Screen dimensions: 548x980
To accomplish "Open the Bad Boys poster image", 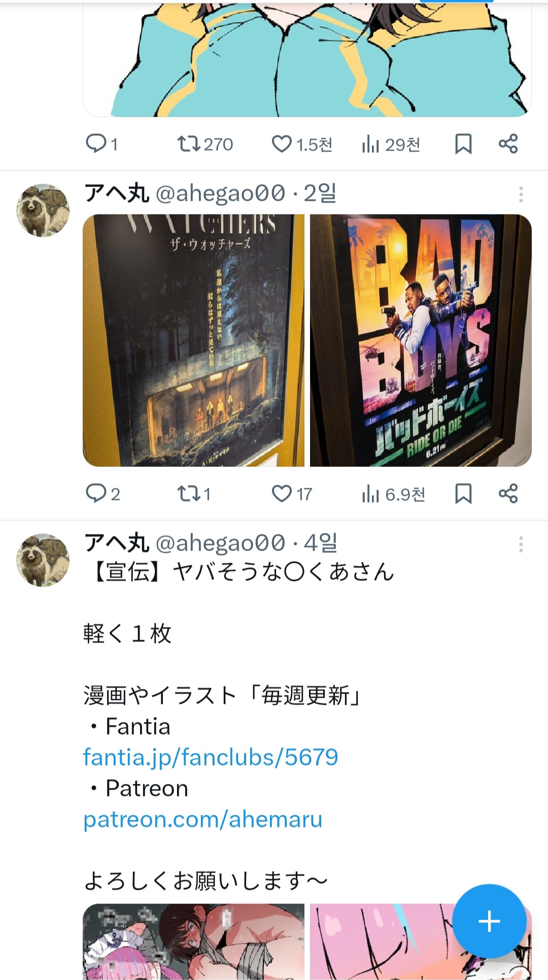I will click(421, 340).
